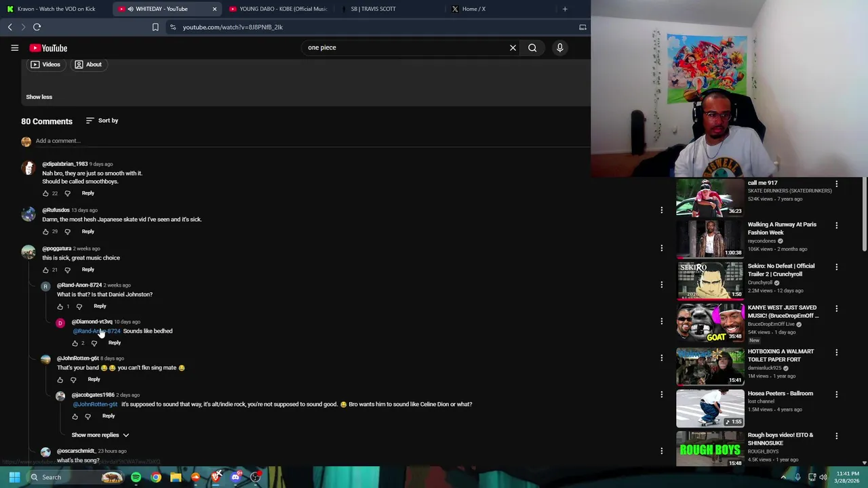Open action menu for @Rufusdos comment
The height and width of the screenshot is (488, 868).
pos(661,210)
